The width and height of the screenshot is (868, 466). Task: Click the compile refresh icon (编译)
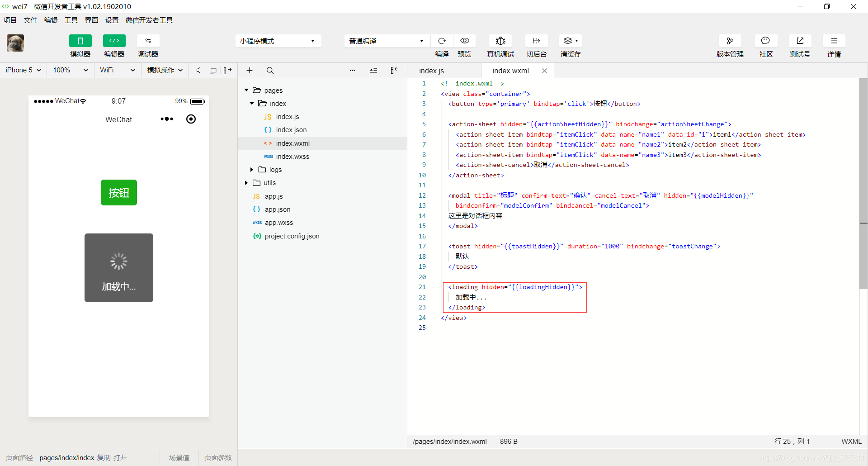(x=442, y=41)
